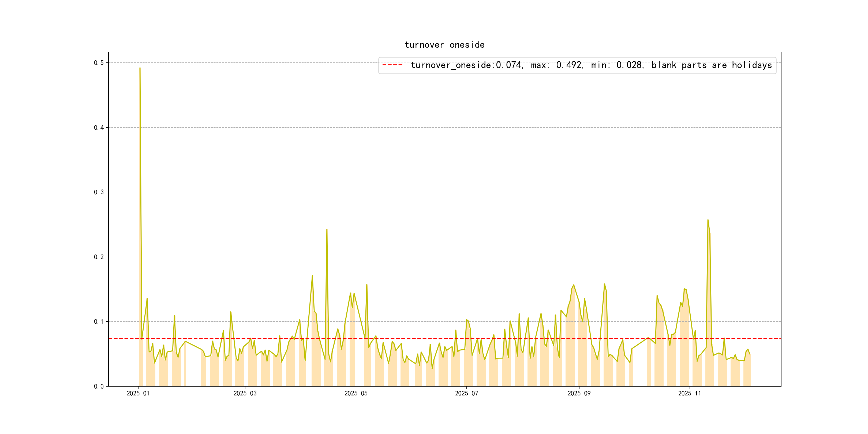Click the 0.4 y-axis tick label
Viewport: 868px width, 434px height.
[99, 127]
